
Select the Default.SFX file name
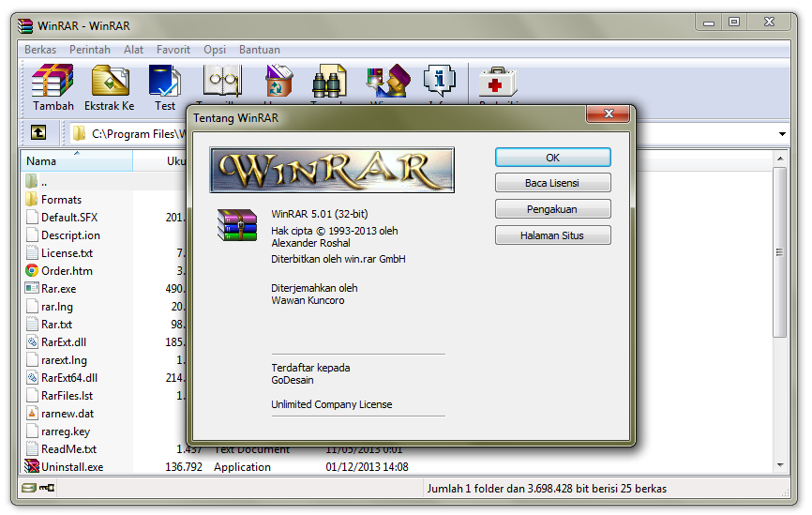pyautogui.click(x=69, y=217)
